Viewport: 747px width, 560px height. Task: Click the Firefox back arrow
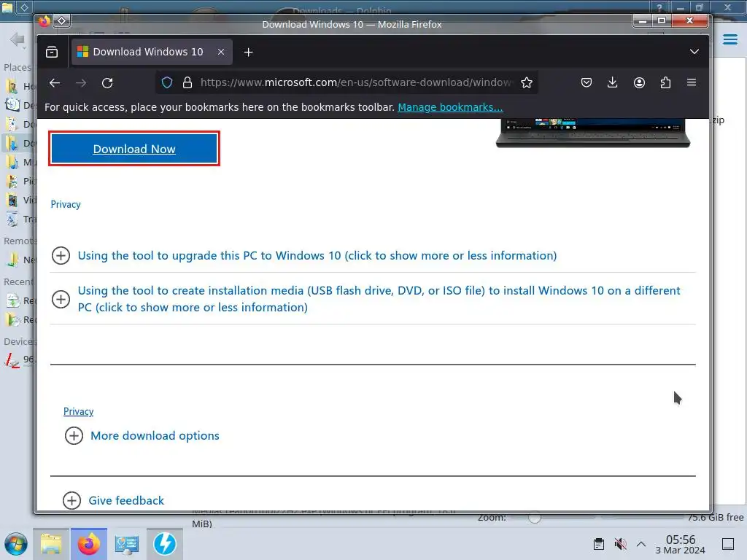click(x=54, y=83)
